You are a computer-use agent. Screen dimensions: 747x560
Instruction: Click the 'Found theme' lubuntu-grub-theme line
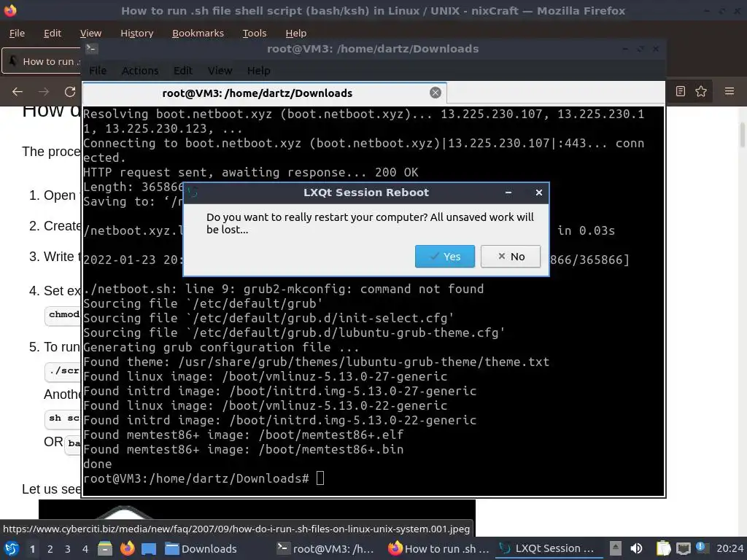tap(317, 362)
